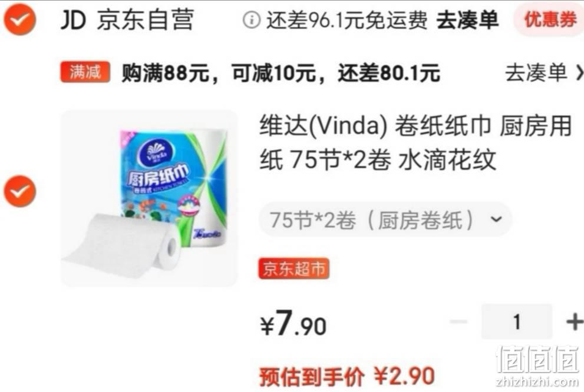This screenshot has height=392, width=584.
Task: Expand the 75节*2卷（厨房卷纸）variant selector
Action: pos(385,220)
